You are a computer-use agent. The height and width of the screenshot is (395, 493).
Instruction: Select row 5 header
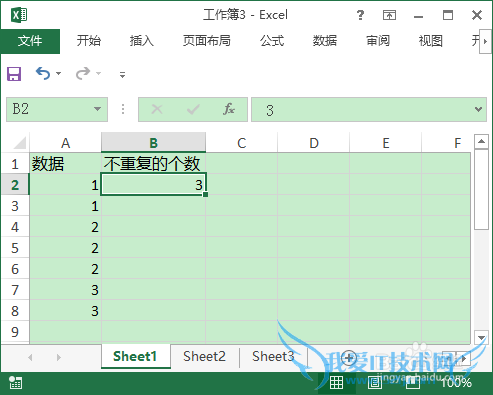pos(15,248)
